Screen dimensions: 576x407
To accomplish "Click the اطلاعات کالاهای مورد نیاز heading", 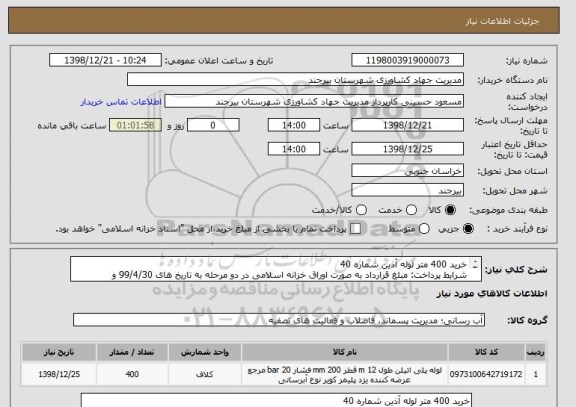I will (x=492, y=293).
